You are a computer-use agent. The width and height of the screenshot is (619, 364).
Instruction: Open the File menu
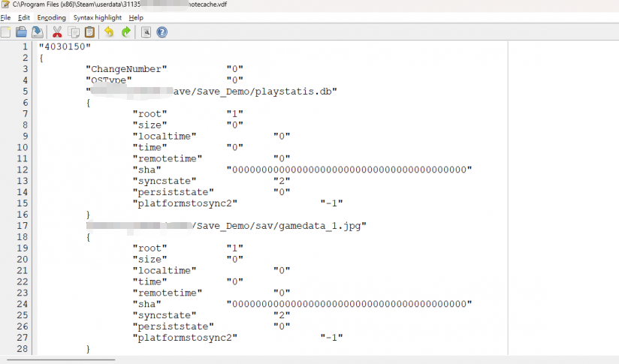tap(5, 17)
